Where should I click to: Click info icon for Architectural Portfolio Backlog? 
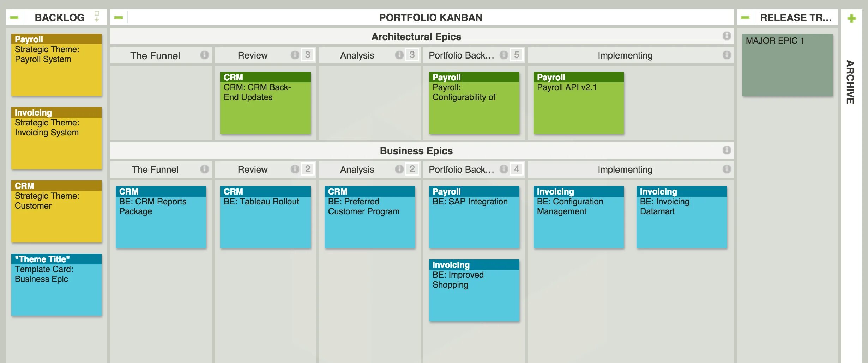tap(504, 55)
